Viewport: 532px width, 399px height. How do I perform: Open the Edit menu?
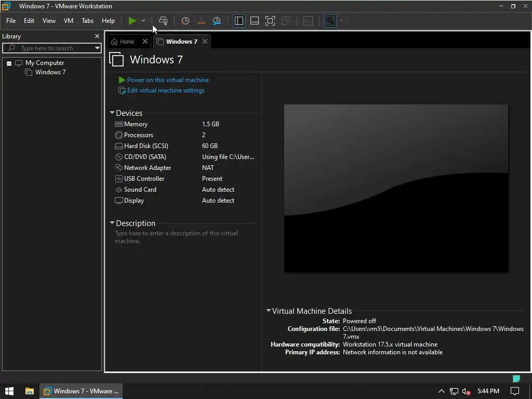point(29,21)
